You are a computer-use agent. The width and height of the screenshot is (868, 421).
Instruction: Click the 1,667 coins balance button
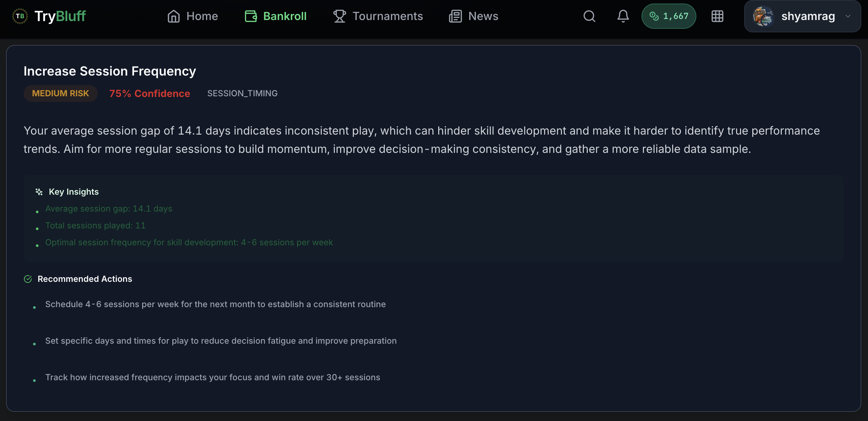coord(669,16)
